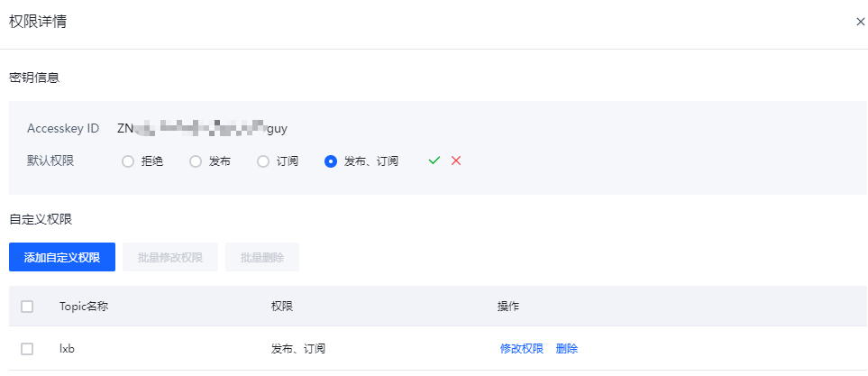The width and height of the screenshot is (868, 376).
Task: Open 修改权限 link for lxb
Action: click(522, 349)
